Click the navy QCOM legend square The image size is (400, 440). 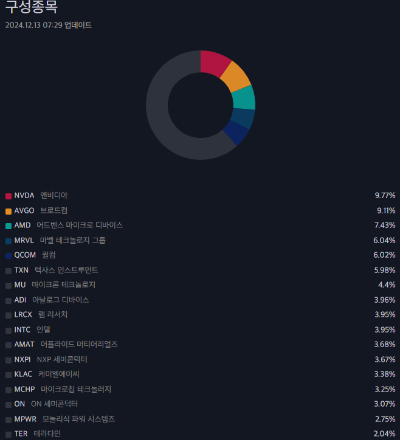coord(8,256)
